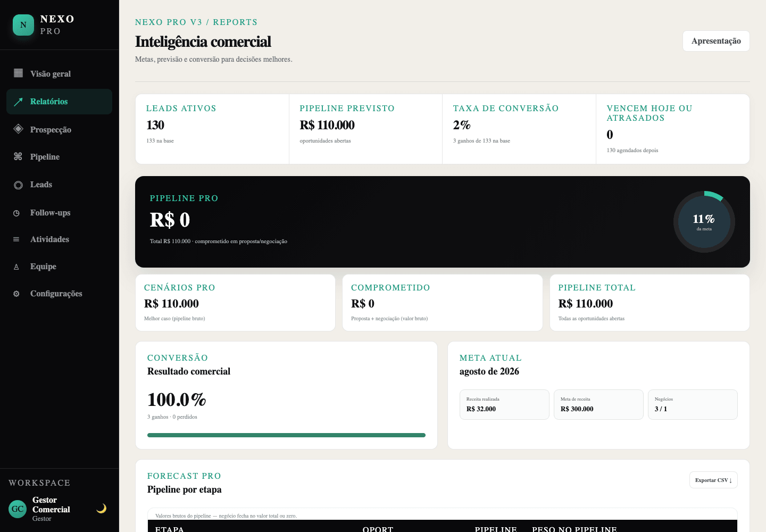Click the Follow-ups clock icon
Viewport: 766px width, 532px height.
pos(16,213)
